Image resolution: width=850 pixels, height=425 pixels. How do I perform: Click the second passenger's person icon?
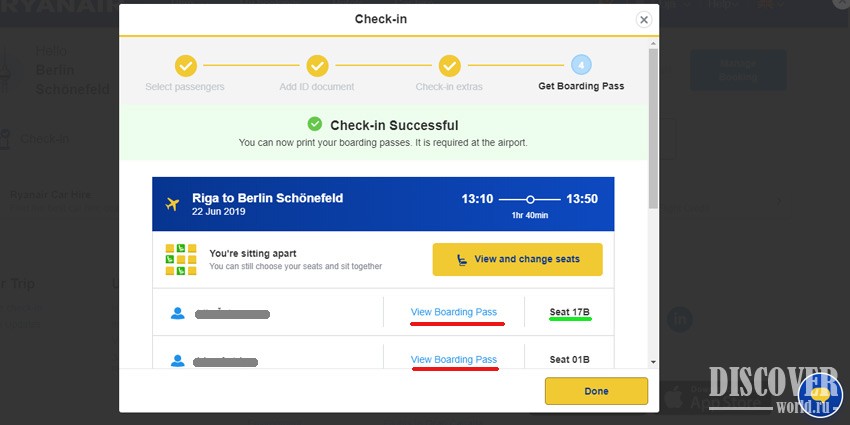[x=178, y=360]
